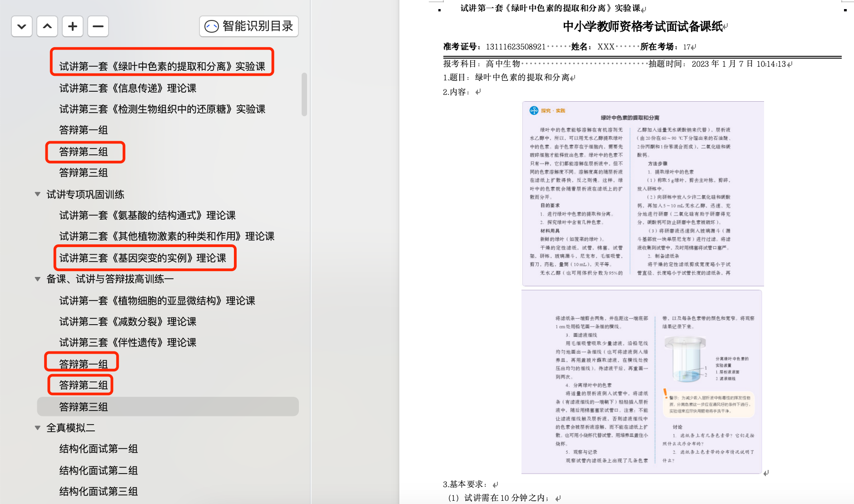Navigate to 结构化面试第一组
Screen dimensions: 854x504
pos(99,449)
